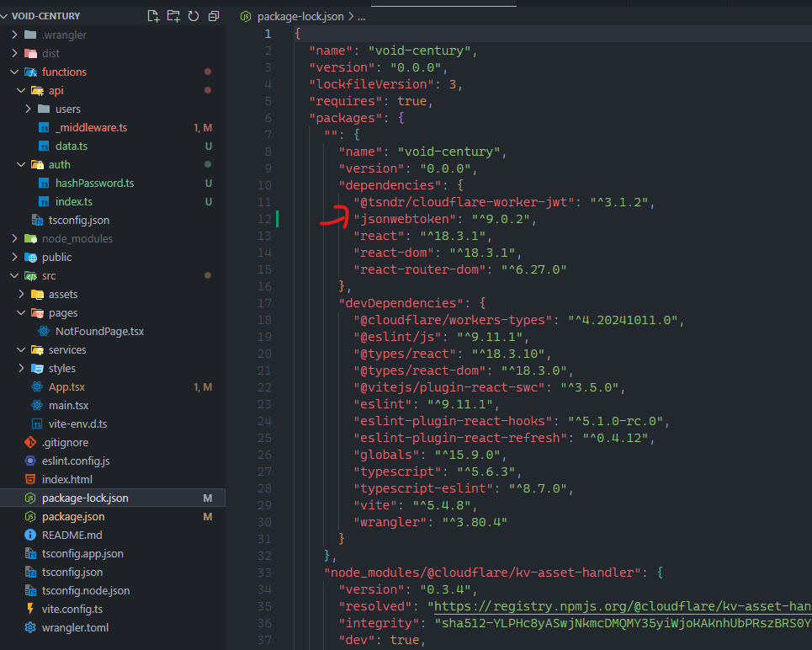Image resolution: width=812 pixels, height=650 pixels.
Task: Expand the node_modules folder
Action: click(13, 238)
